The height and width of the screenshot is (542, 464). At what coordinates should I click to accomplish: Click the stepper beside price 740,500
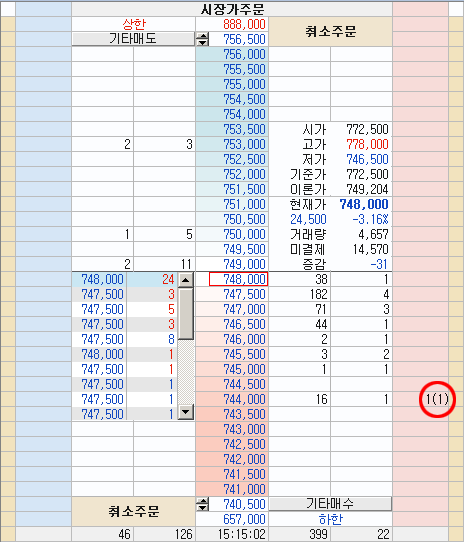(x=202, y=505)
